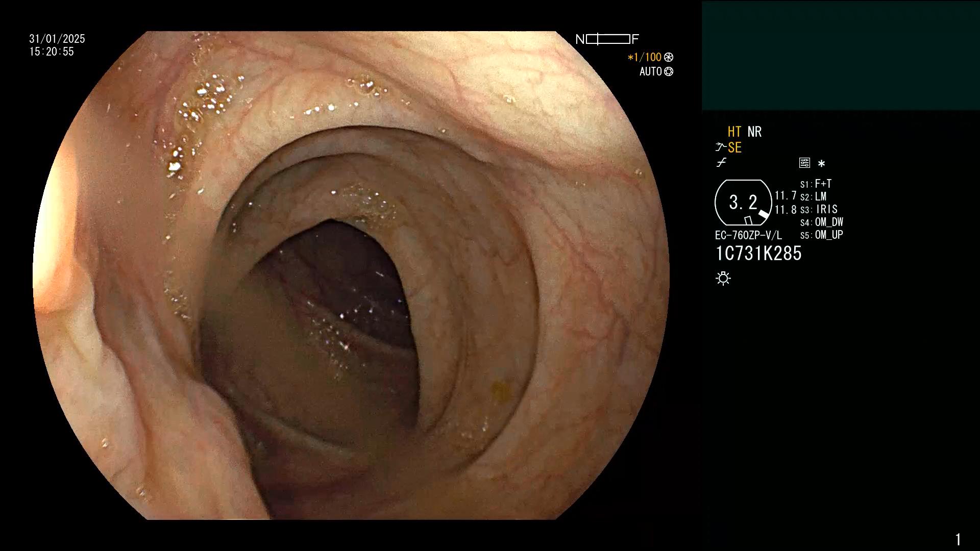The width and height of the screenshot is (980, 551).
Task: Click the *1/100 shutter speed value
Action: tap(644, 58)
